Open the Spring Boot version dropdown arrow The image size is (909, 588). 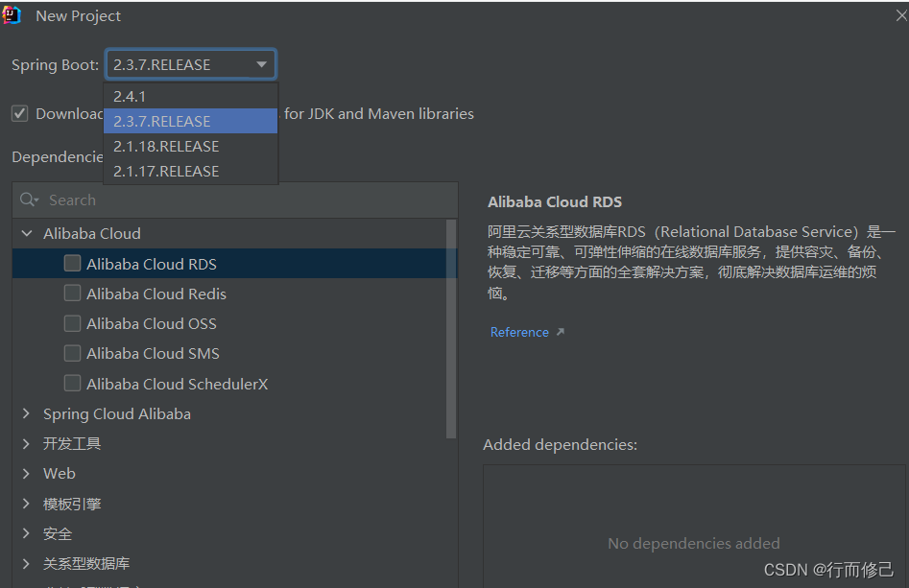(x=261, y=63)
